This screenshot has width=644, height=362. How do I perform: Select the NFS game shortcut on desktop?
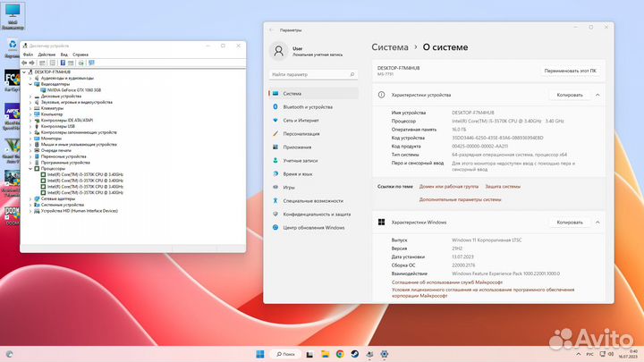tap(12, 116)
